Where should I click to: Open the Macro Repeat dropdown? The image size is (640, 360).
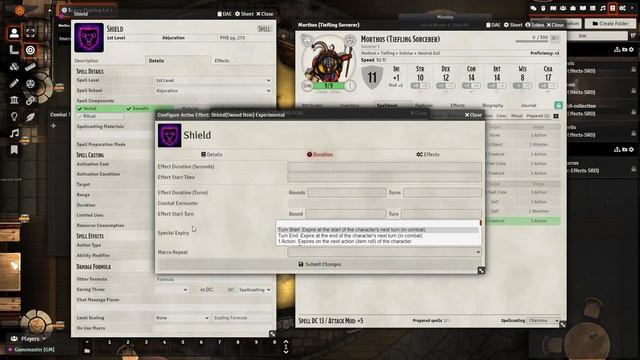point(384,252)
